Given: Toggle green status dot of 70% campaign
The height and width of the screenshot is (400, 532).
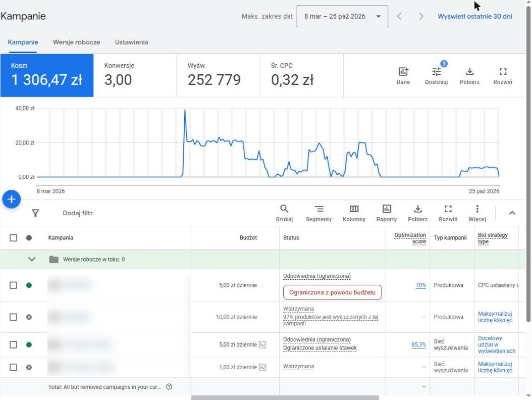Looking at the screenshot, I should [29, 285].
